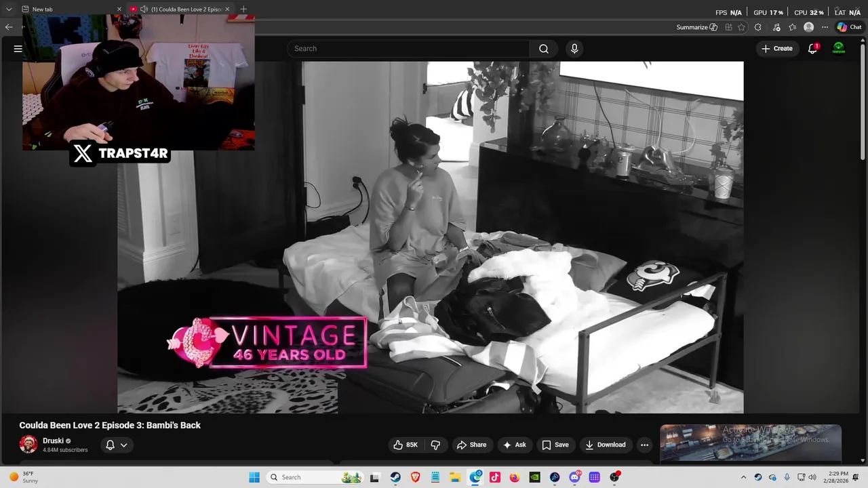Go back with the browser back arrow
This screenshot has width=868, height=488.
8,27
